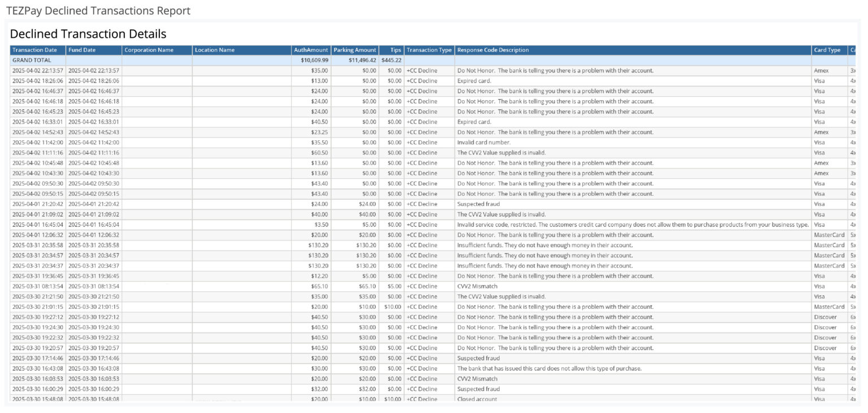The height and width of the screenshot is (413, 868).
Task: Select transaction date 2025-04-02 22:13:57
Action: (x=38, y=71)
